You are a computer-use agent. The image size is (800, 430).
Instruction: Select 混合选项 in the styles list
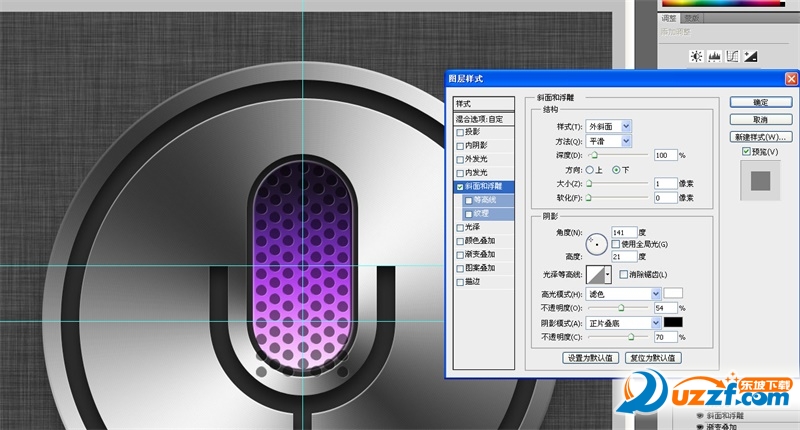pos(479,118)
